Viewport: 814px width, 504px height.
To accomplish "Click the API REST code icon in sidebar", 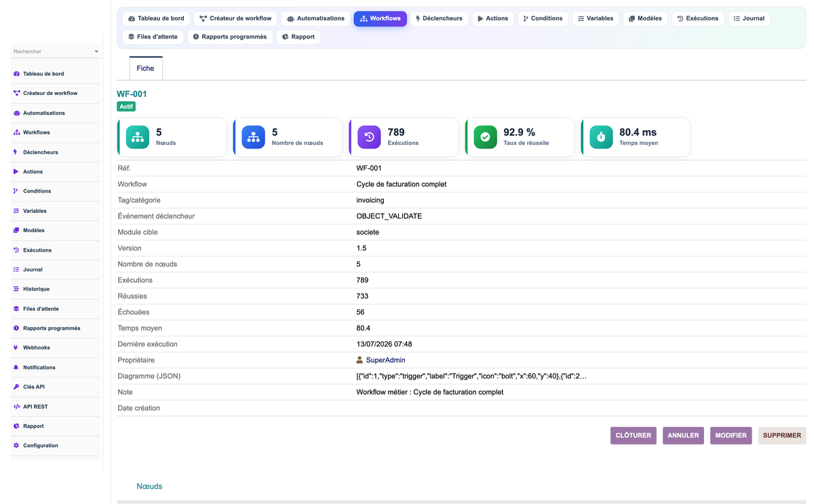I will pyautogui.click(x=17, y=406).
